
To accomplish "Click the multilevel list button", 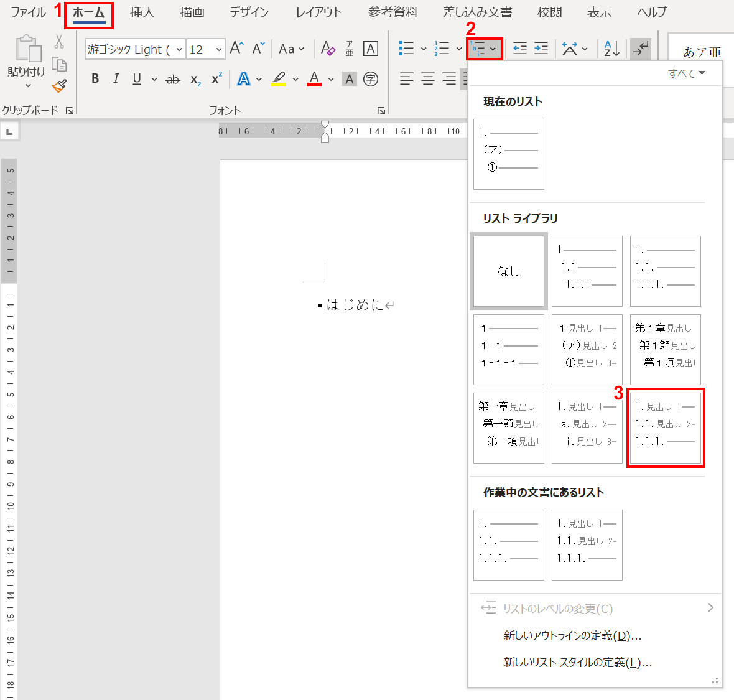I will coord(484,49).
